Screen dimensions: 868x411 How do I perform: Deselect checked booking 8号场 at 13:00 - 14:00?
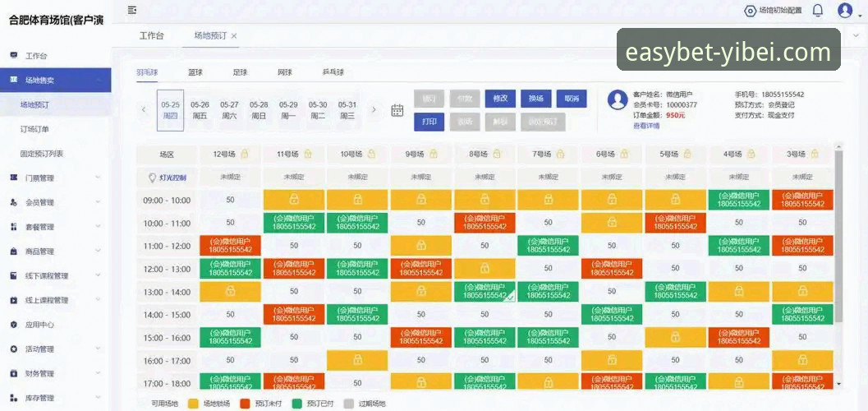(485, 291)
